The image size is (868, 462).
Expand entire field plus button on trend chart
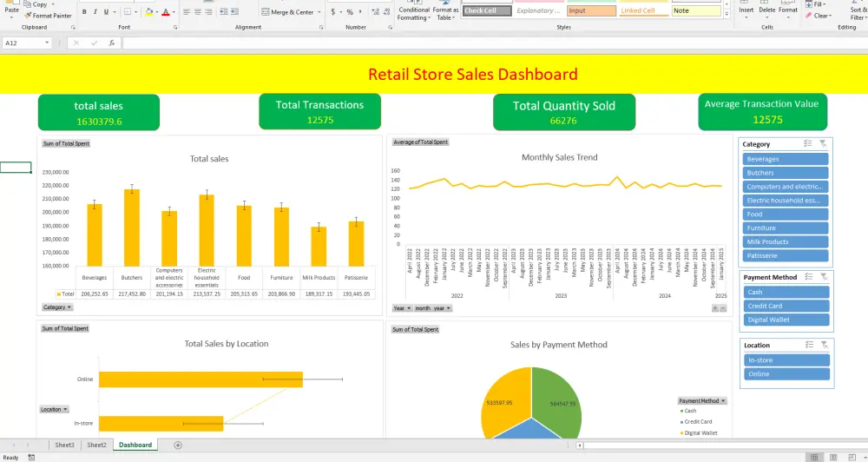[x=714, y=308]
